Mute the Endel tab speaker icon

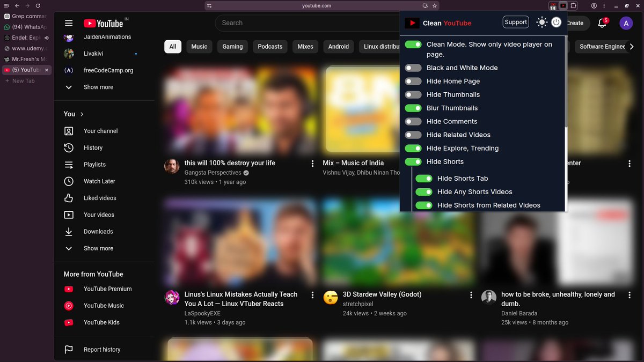pos(47,38)
